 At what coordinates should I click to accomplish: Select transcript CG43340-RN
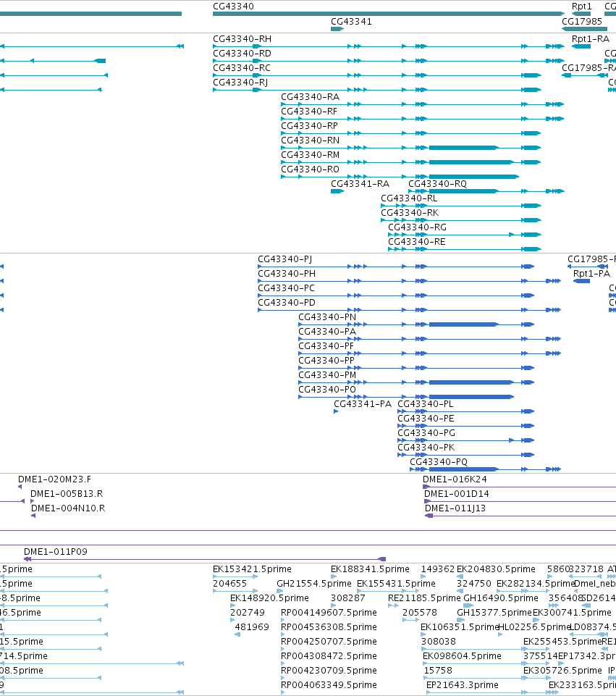310,141
